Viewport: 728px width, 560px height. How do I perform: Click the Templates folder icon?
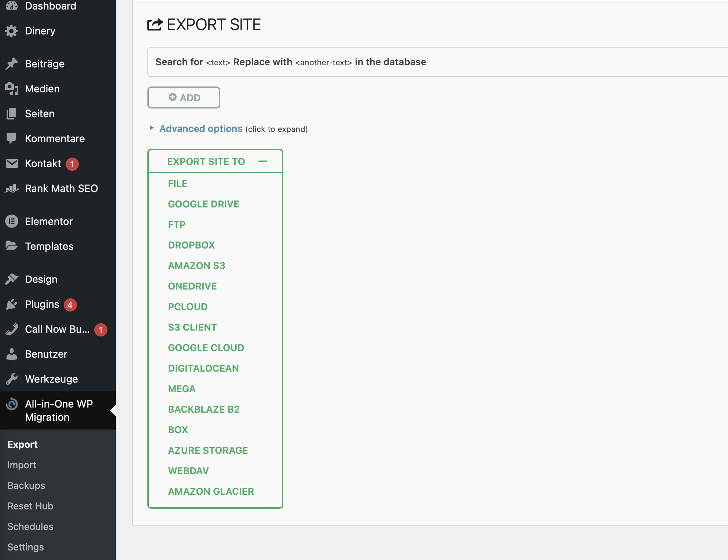pos(12,246)
